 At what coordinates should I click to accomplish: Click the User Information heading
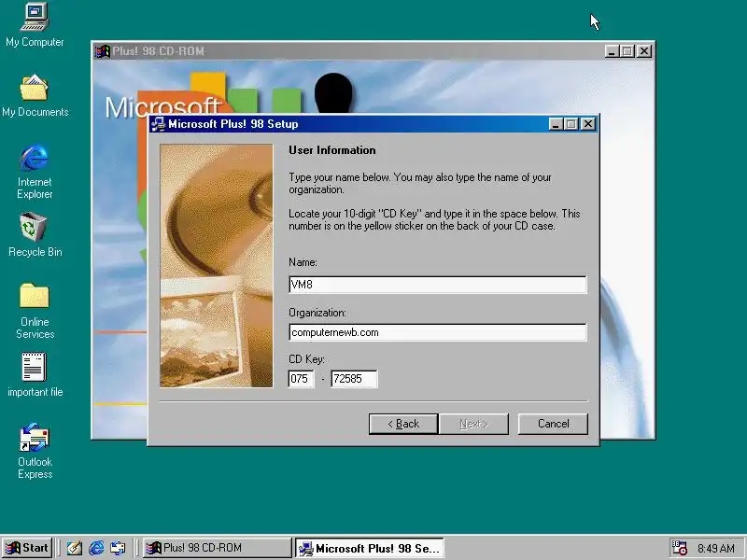pos(332,150)
